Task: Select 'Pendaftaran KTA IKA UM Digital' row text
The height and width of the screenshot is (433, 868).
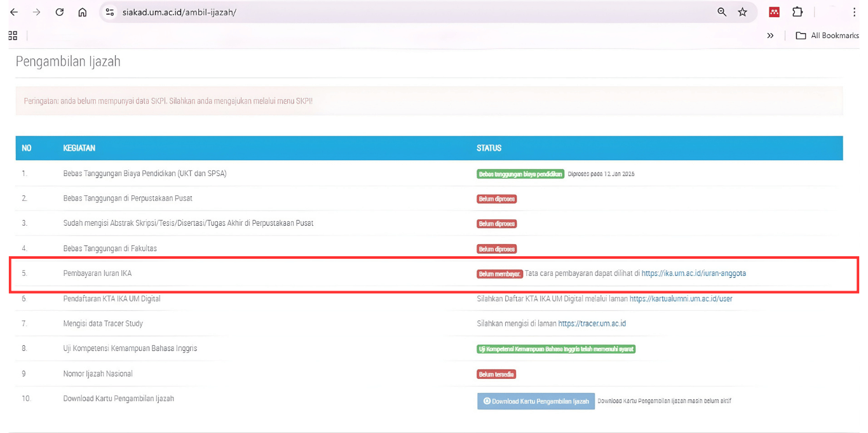Action: point(112,298)
